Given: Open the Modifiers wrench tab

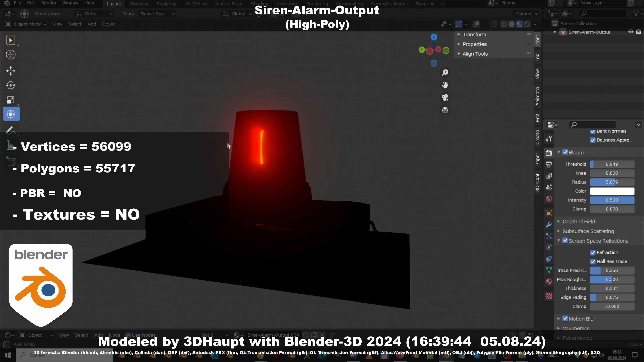Looking at the screenshot, I should click(x=549, y=225).
